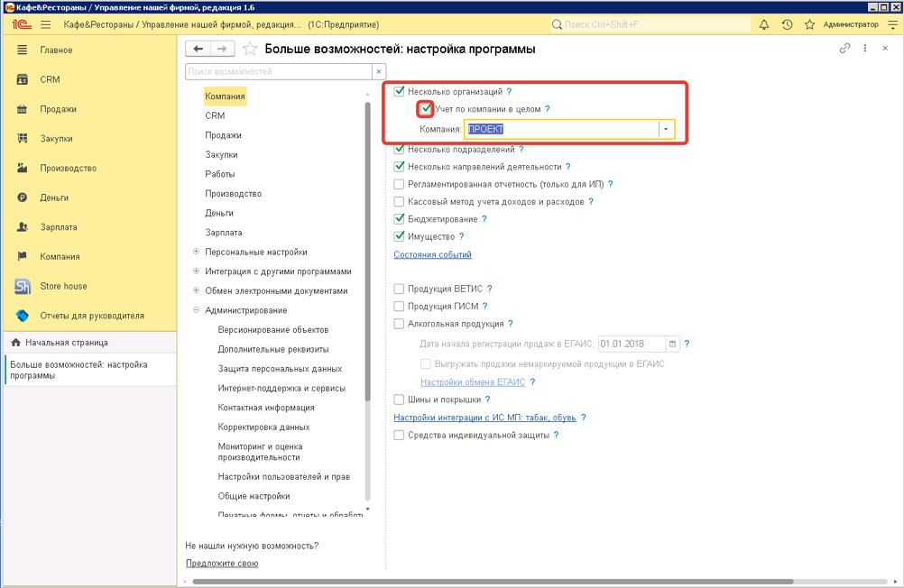Screen dimensions: 904x588
Task: Toggle Несколько организаций checkbox
Action: (399, 91)
